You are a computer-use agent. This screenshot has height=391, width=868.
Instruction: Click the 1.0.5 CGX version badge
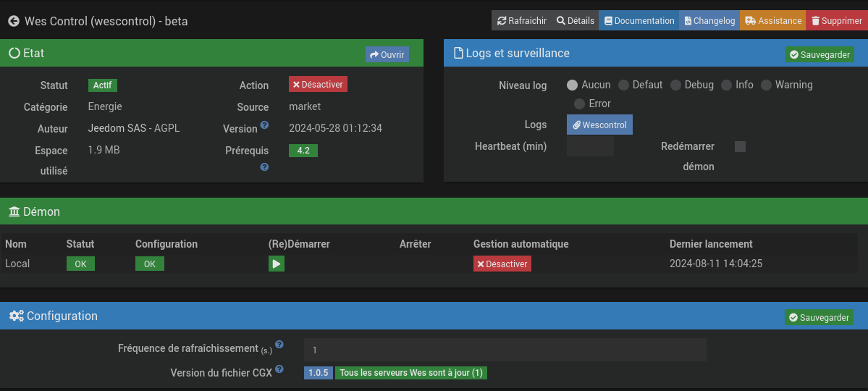pyautogui.click(x=319, y=373)
